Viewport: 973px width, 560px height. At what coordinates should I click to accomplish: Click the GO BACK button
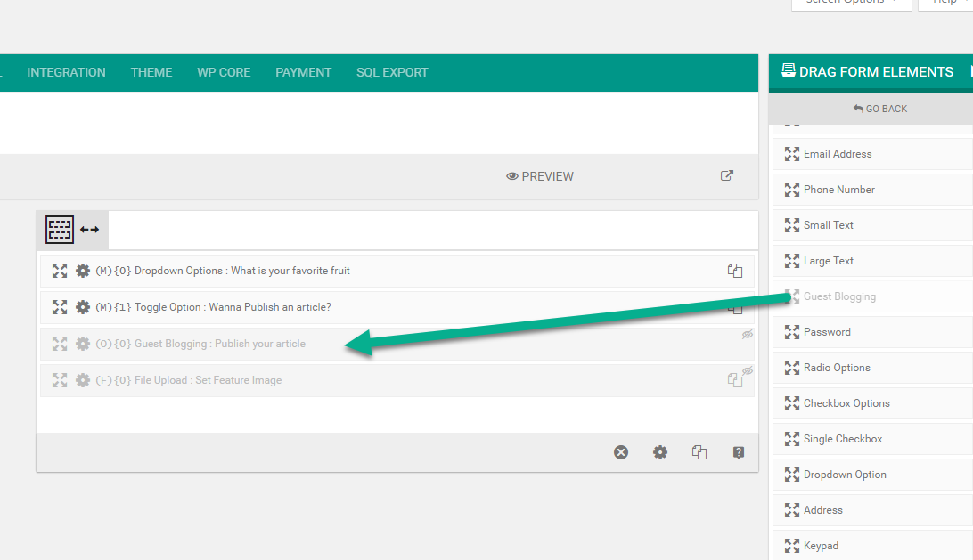pos(879,109)
